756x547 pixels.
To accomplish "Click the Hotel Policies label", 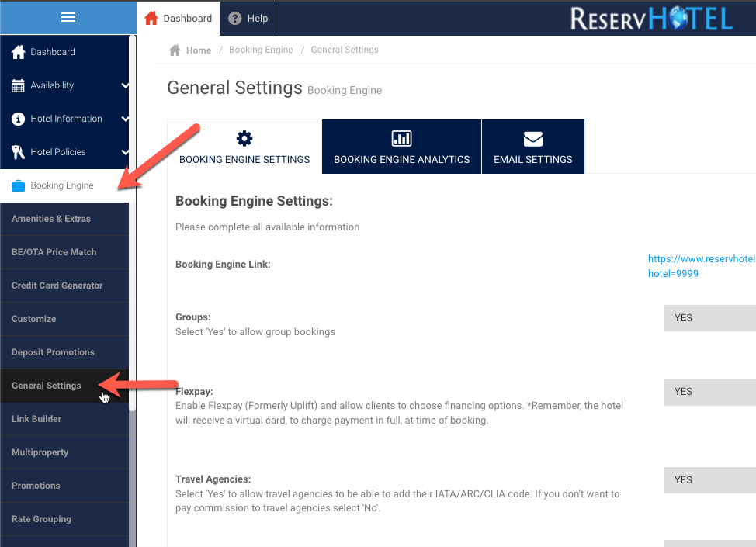I will [58, 152].
